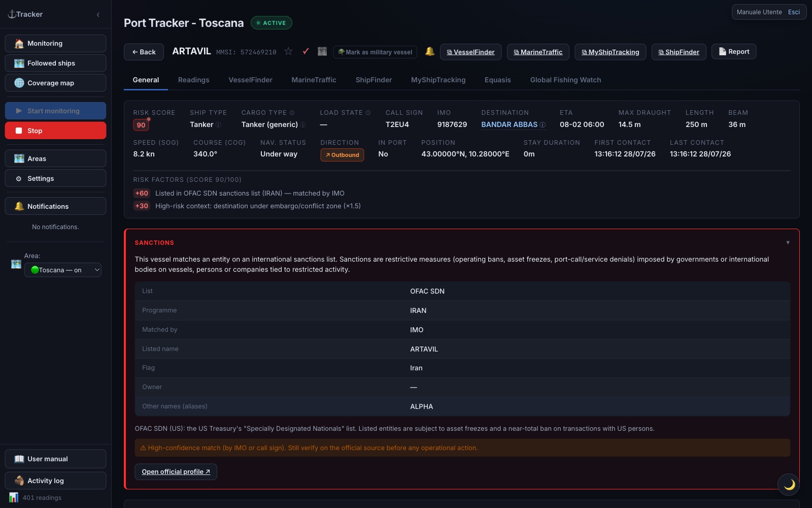Open MarineTraffic external link button
812x508 pixels.
point(538,52)
